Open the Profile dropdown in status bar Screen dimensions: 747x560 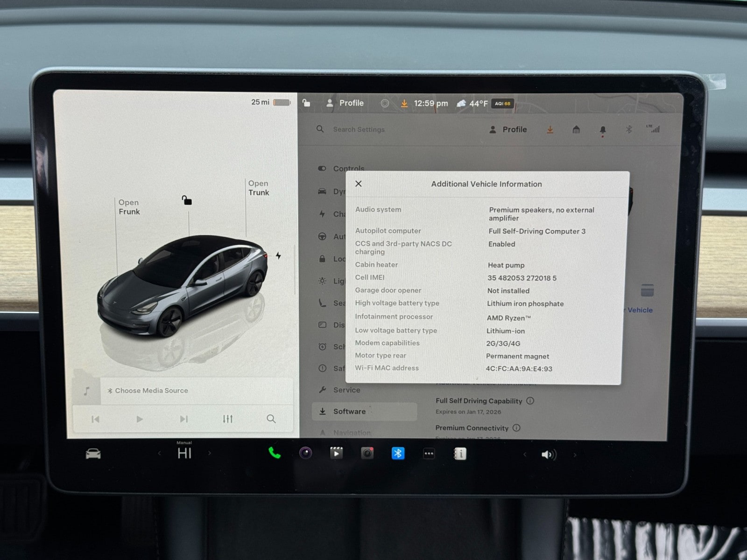tap(345, 103)
